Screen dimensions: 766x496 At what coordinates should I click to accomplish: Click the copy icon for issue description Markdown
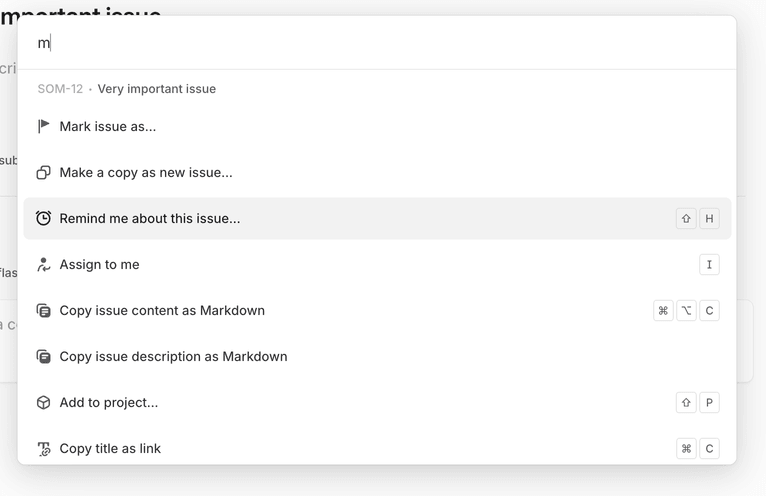tap(43, 356)
